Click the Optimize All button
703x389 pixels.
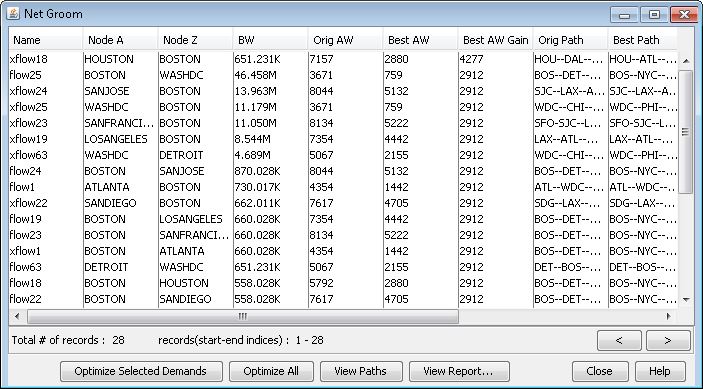click(x=271, y=372)
